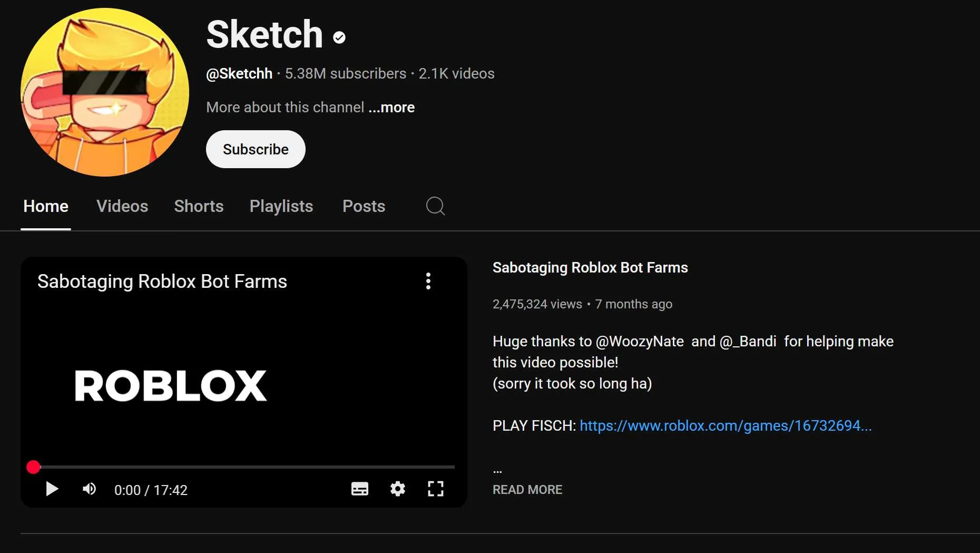Open video settings gear icon
This screenshot has width=980, height=553.
(x=398, y=489)
